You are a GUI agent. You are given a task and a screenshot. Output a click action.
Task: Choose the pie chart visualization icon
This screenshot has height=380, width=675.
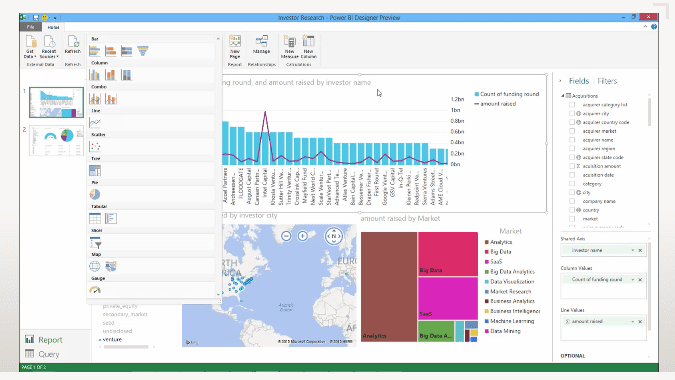[x=95, y=195]
